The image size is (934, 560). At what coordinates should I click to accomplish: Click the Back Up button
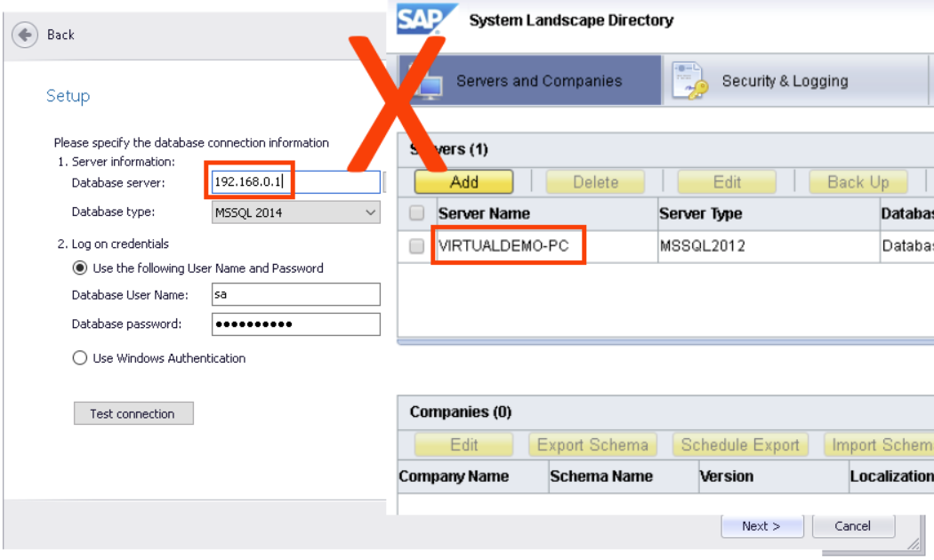(x=858, y=182)
